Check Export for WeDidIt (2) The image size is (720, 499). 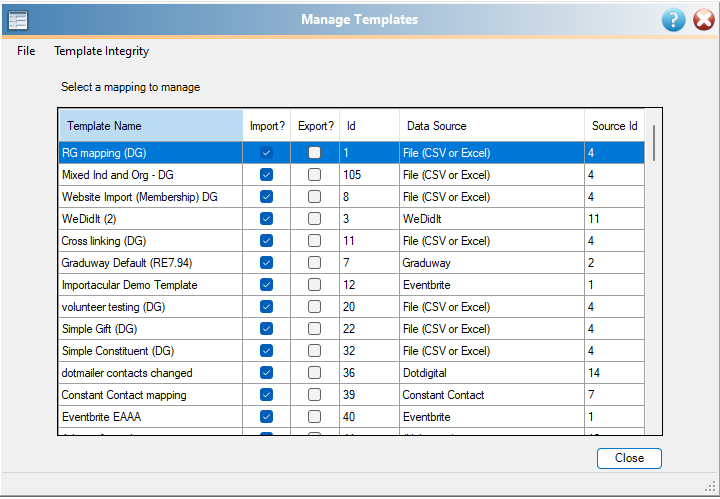click(x=315, y=219)
